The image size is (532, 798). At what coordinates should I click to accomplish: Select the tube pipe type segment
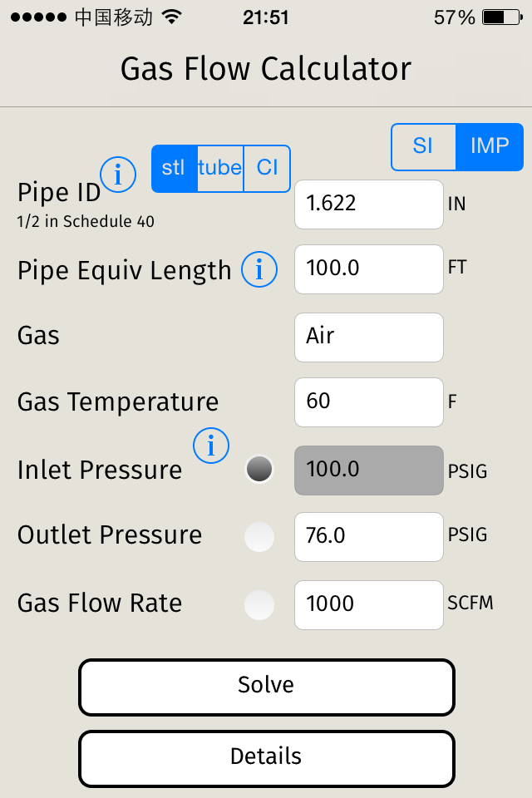[220, 168]
